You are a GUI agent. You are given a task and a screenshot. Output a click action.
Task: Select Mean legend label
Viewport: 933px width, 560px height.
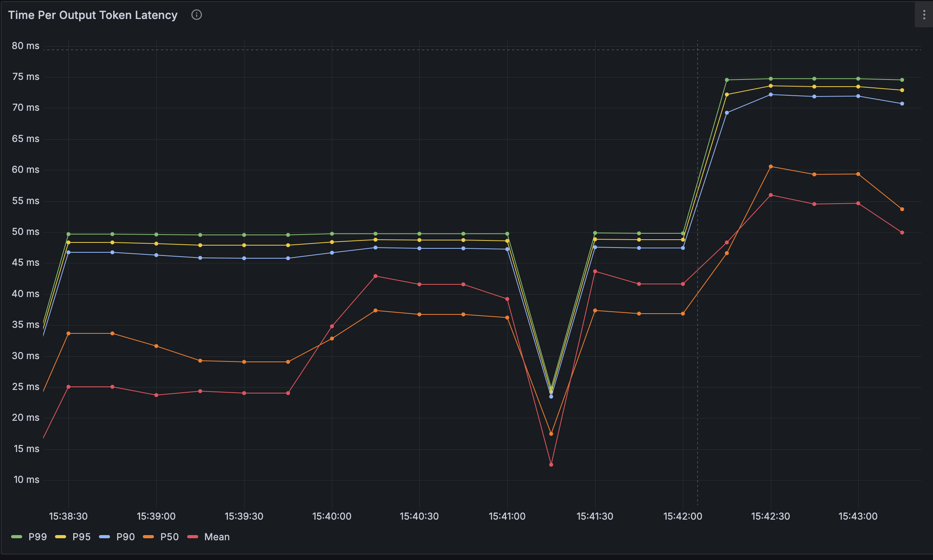coord(217,537)
